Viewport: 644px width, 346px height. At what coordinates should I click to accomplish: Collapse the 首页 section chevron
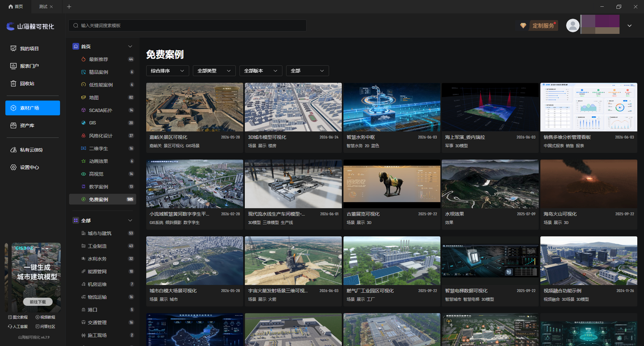(x=130, y=47)
